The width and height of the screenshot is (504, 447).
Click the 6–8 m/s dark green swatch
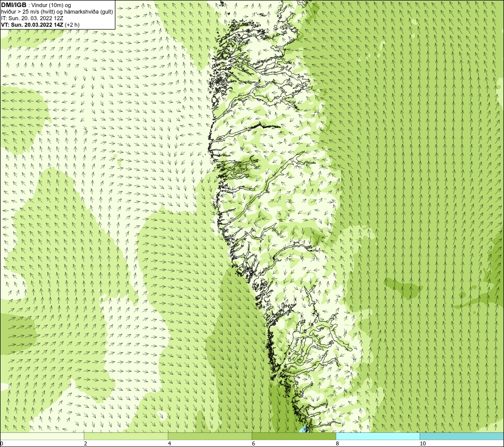(294, 436)
